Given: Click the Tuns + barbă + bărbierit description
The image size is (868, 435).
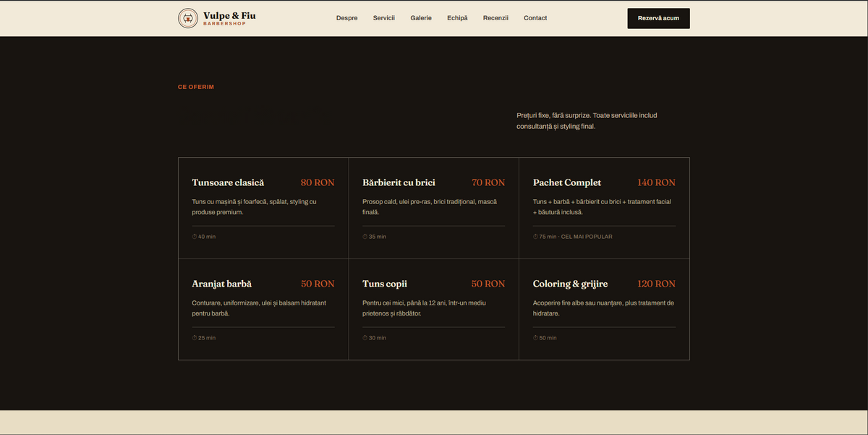Looking at the screenshot, I should point(602,207).
